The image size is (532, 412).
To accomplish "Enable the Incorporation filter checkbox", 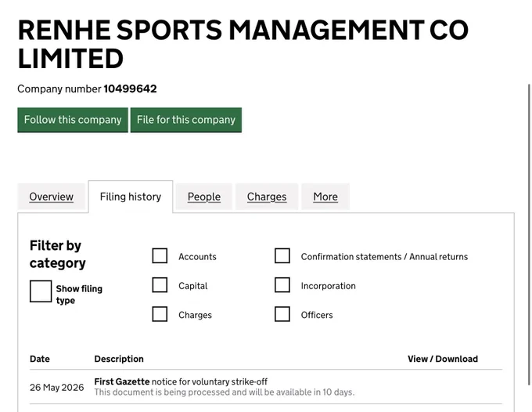I will click(x=282, y=285).
